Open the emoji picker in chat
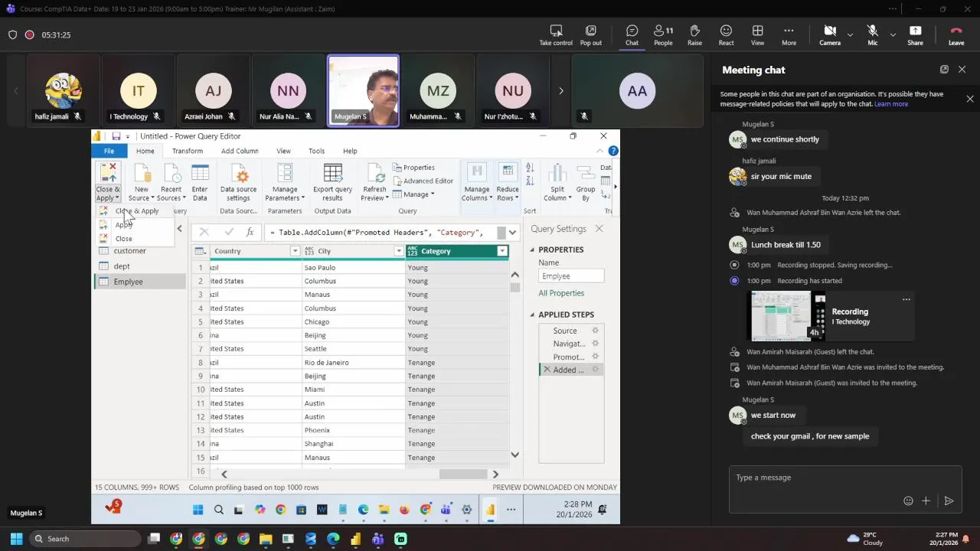 coord(908,500)
